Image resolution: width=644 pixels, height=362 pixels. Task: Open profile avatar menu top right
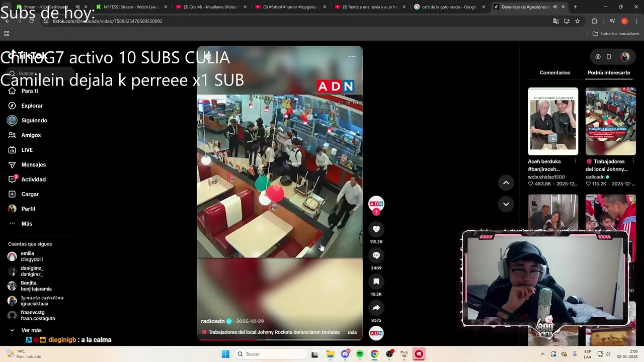point(625,57)
